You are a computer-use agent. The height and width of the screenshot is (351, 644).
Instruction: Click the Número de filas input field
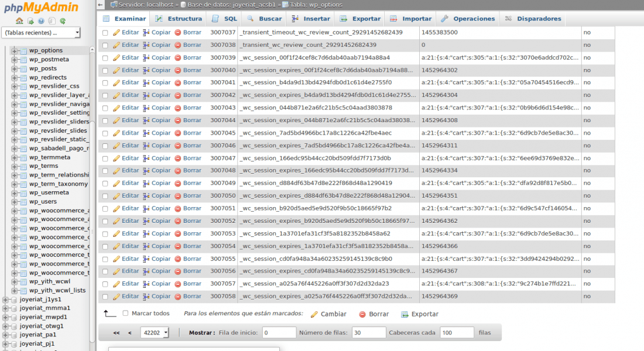coord(369,332)
